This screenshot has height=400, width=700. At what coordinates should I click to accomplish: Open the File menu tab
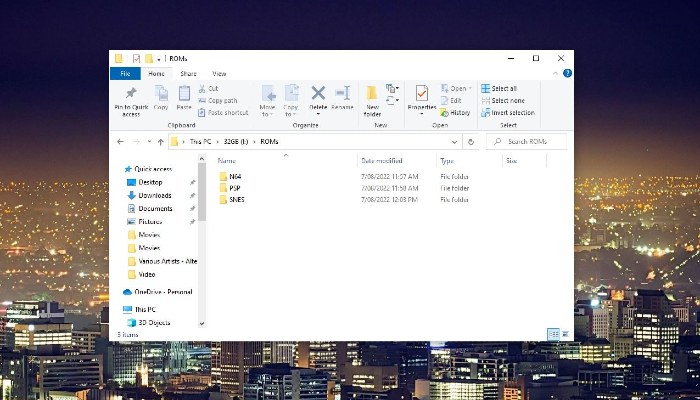click(125, 74)
